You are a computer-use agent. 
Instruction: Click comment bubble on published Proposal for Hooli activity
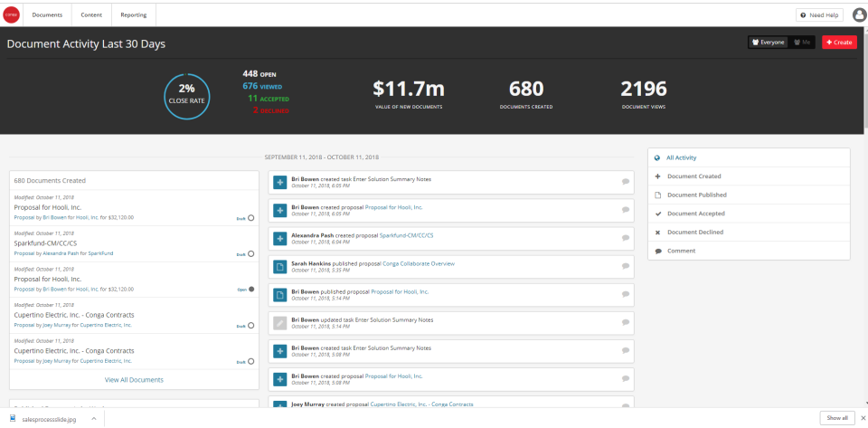626,294
